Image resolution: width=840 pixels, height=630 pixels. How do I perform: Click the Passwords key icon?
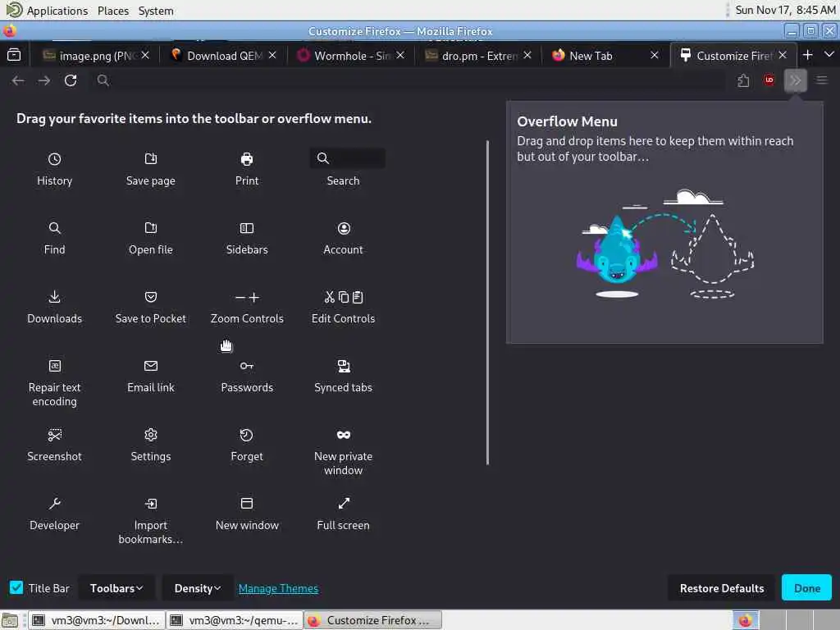click(246, 365)
